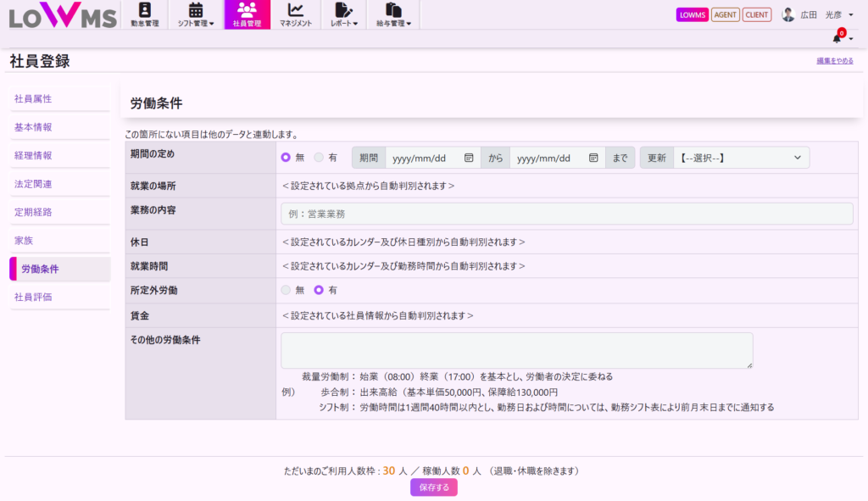Open the 社員属性 sidebar tab

(60, 99)
